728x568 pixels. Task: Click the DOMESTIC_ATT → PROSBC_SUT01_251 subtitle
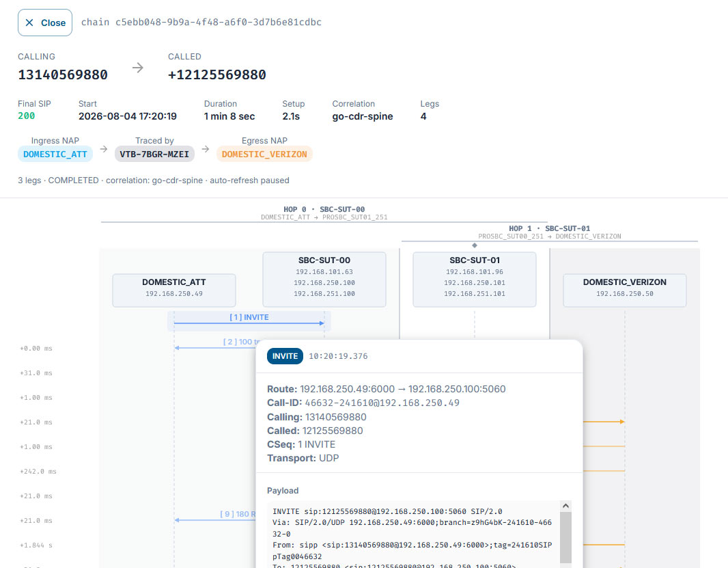[324, 217]
